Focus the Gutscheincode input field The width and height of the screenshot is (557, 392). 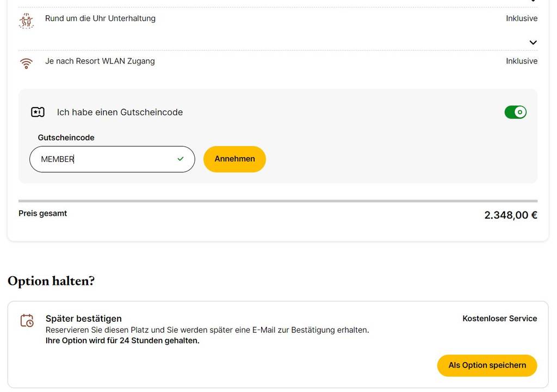click(x=112, y=159)
